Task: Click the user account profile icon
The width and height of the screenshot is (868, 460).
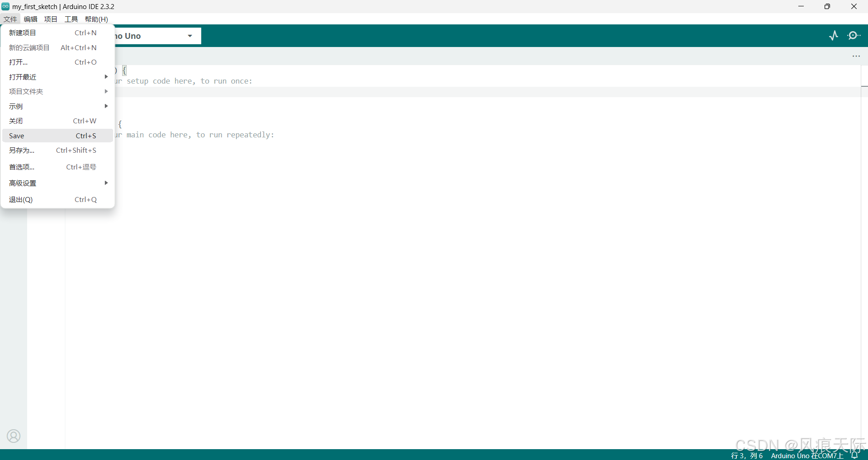Action: coord(14,436)
